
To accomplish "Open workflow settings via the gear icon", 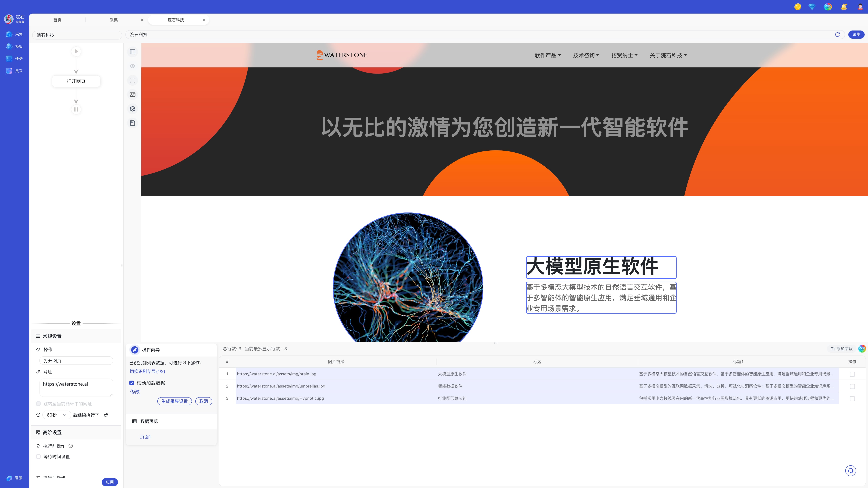I will [132, 109].
